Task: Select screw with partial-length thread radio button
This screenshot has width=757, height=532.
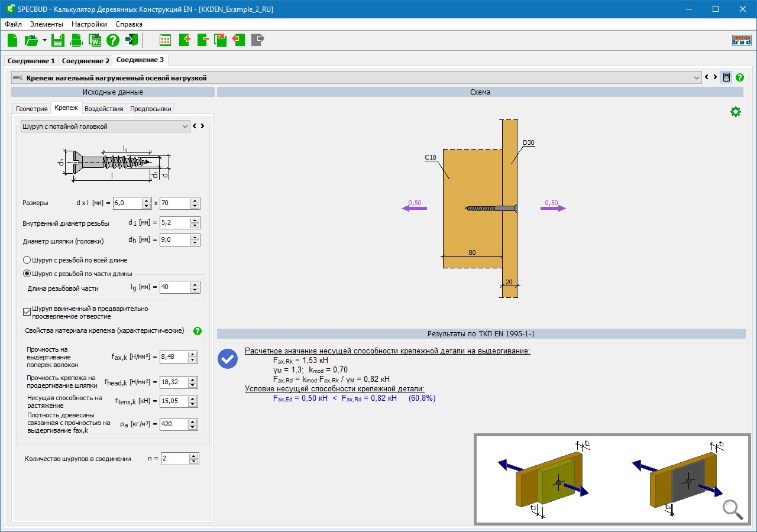Action: 27,273
